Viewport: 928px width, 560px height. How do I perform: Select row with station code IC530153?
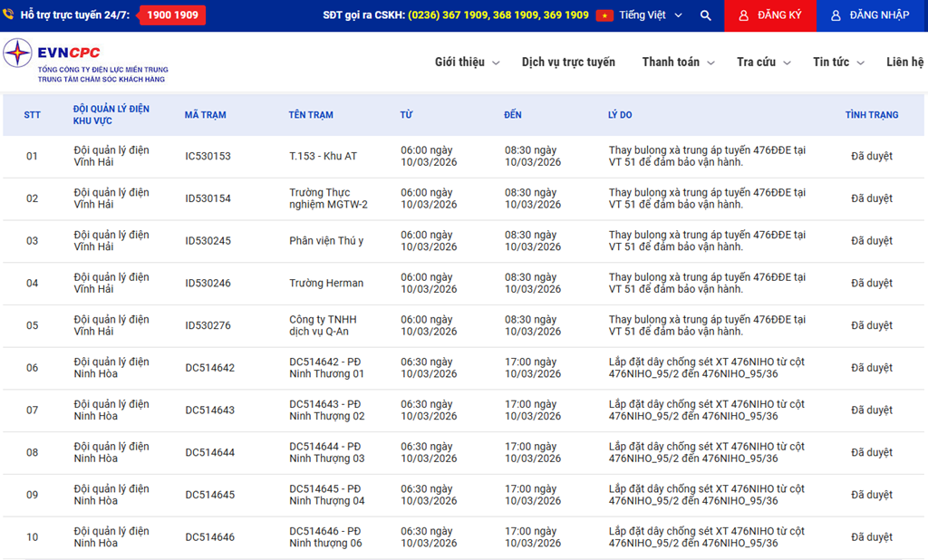(x=208, y=157)
